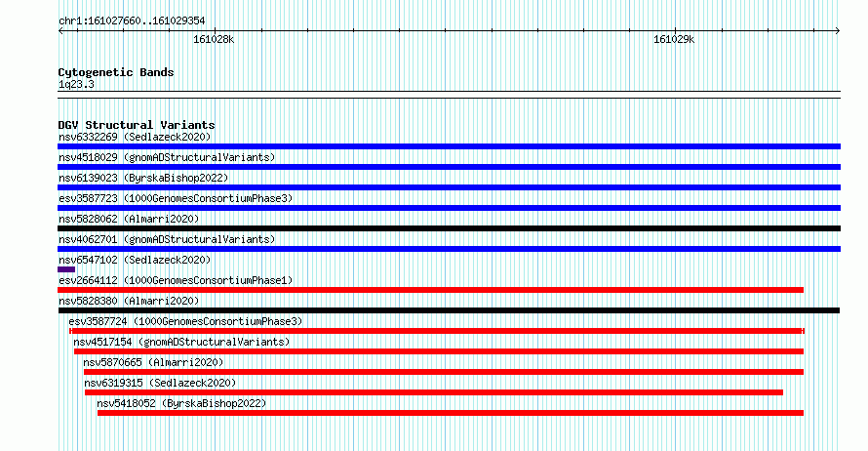
Task: Click the esv3587724 (1000GenomesConsortiumPhase3) label
Action: [x=185, y=321]
